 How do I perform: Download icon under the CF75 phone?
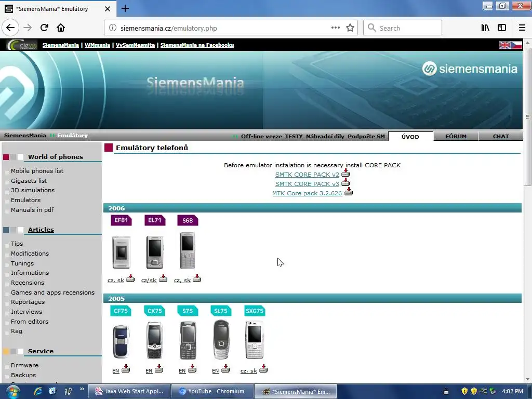point(126,368)
